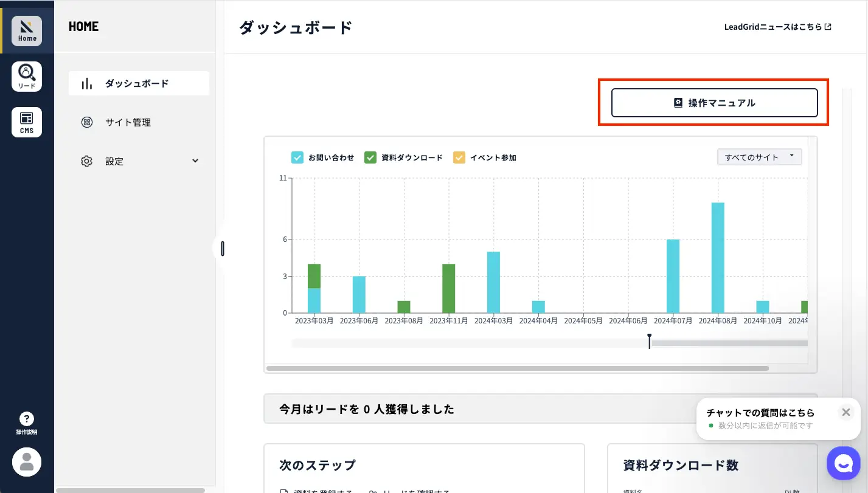Close the chat prompt popup
The height and width of the screenshot is (493, 868).
[845, 412]
